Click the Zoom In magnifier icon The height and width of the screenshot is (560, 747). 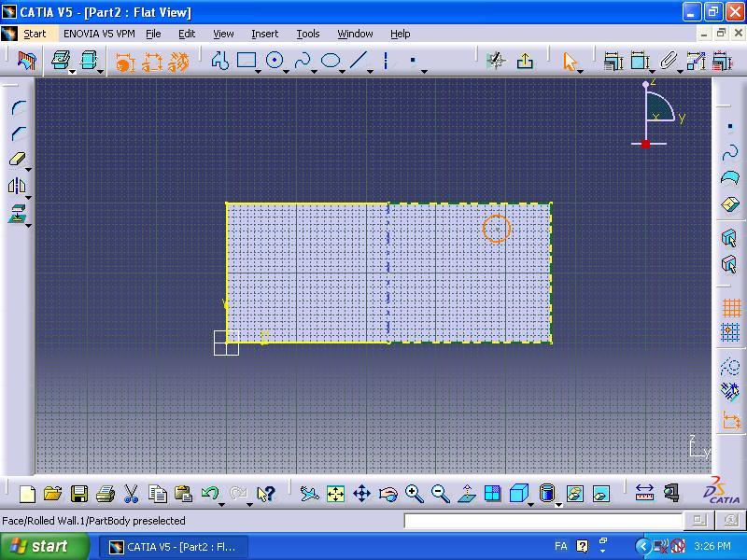[414, 494]
